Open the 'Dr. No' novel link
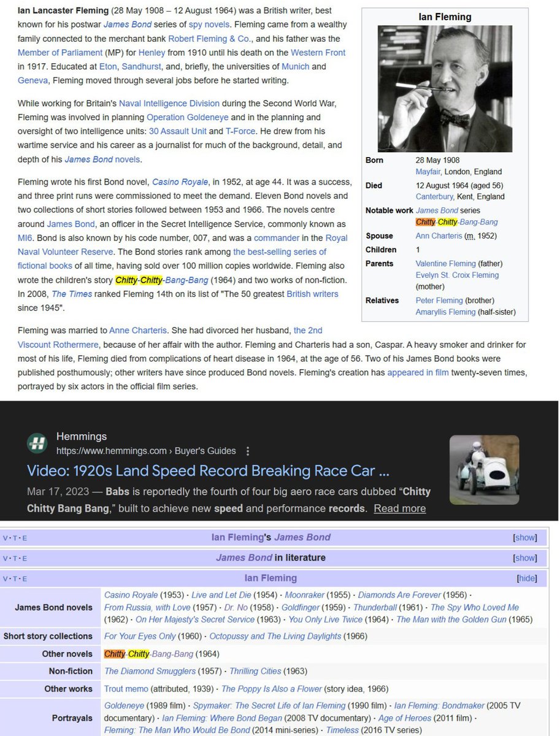The height and width of the screenshot is (736, 560). [235, 607]
